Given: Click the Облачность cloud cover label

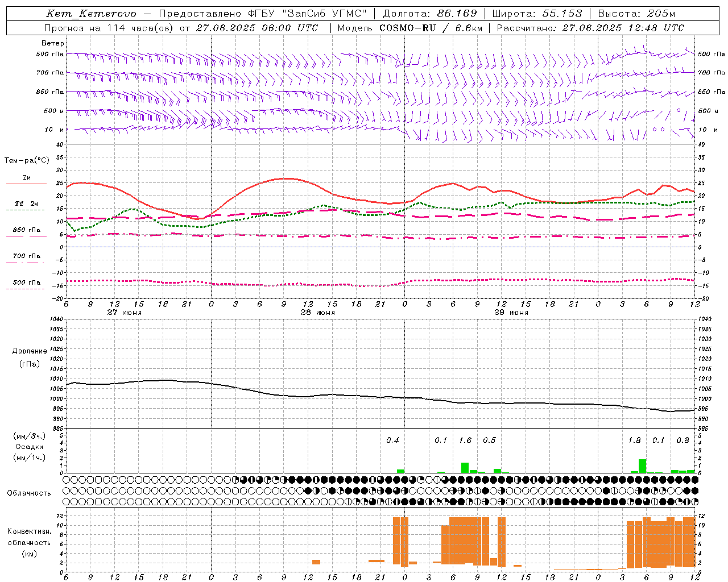Looking at the screenshot, I should click(29, 493).
